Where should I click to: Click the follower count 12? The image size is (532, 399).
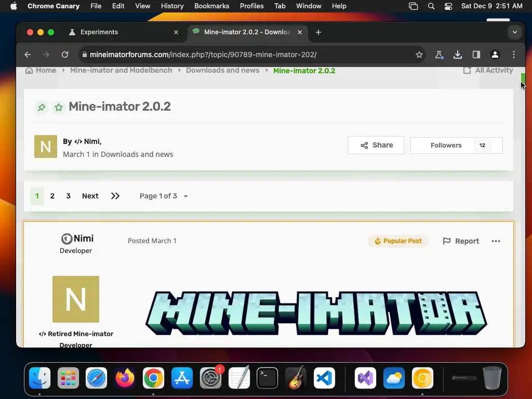pos(482,145)
